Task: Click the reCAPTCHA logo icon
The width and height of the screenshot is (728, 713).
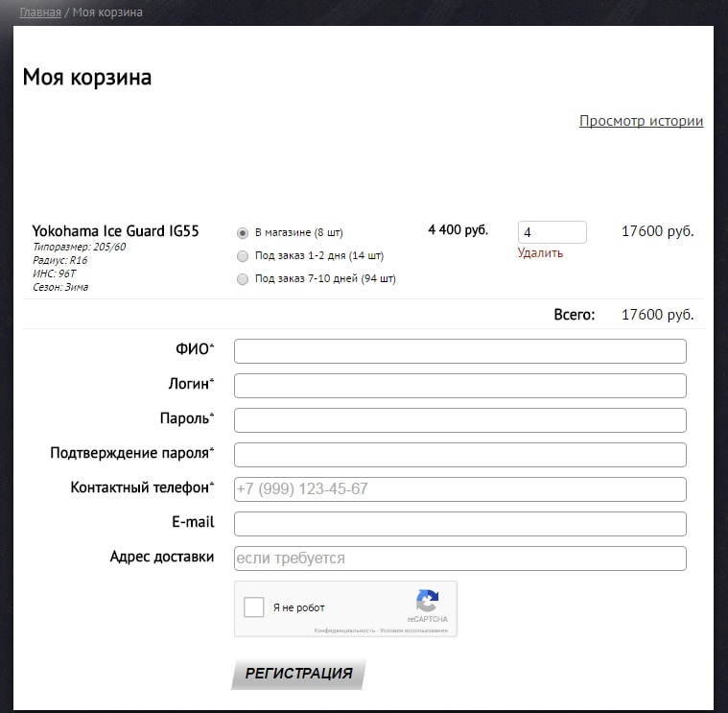Action: [427, 601]
